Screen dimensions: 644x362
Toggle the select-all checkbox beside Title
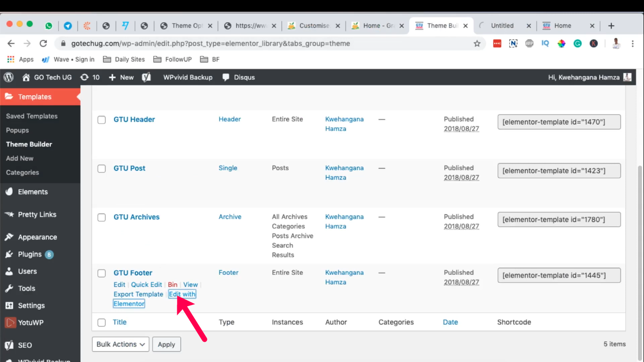[101, 322]
